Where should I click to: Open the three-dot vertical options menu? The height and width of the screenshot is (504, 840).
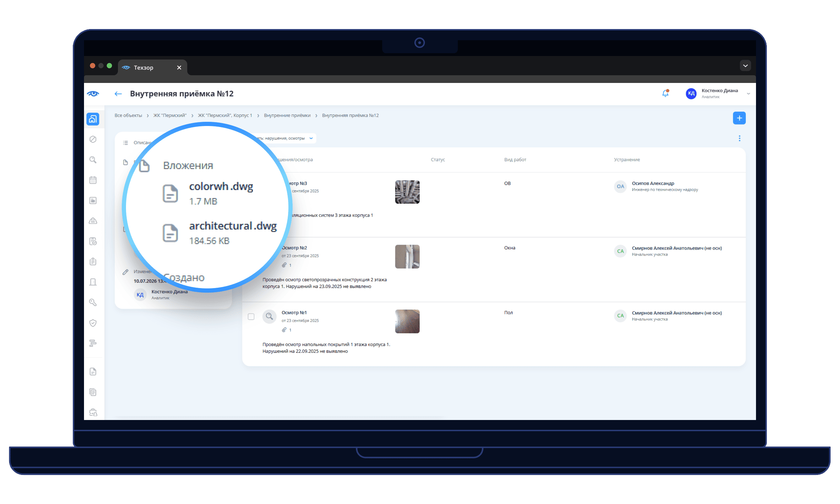click(739, 139)
